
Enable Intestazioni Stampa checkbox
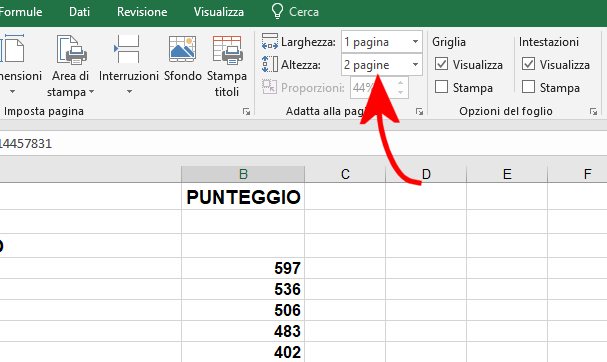tap(528, 87)
